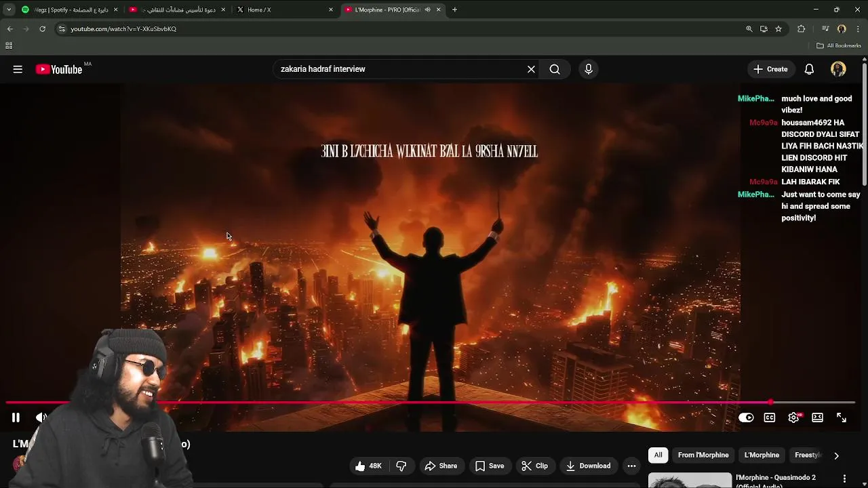
Task: Run search with the magnifier button
Action: (555, 69)
